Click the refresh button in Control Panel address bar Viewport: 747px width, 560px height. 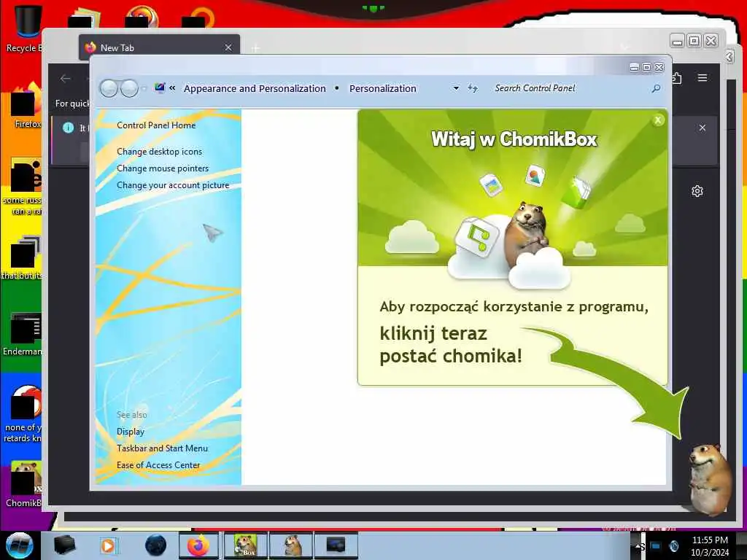(x=472, y=88)
